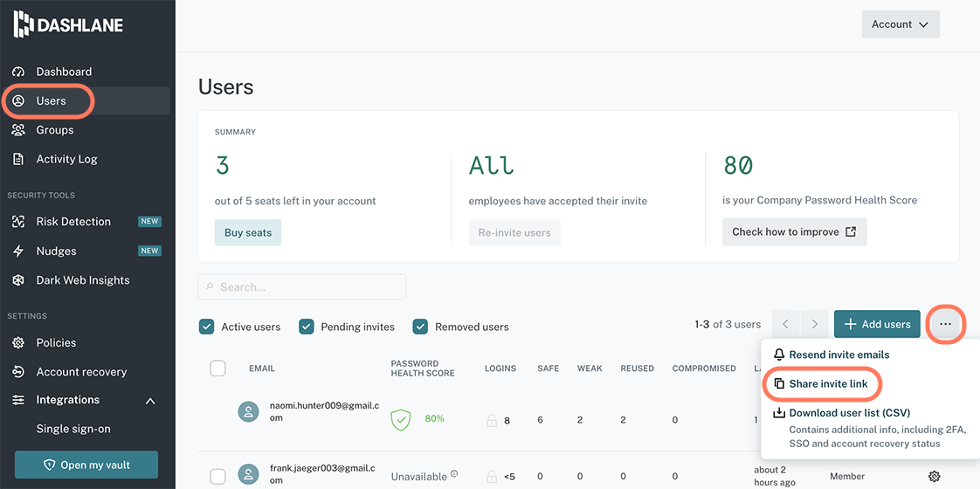This screenshot has width=980, height=489.
Task: Click the Reused column header
Action: (637, 368)
